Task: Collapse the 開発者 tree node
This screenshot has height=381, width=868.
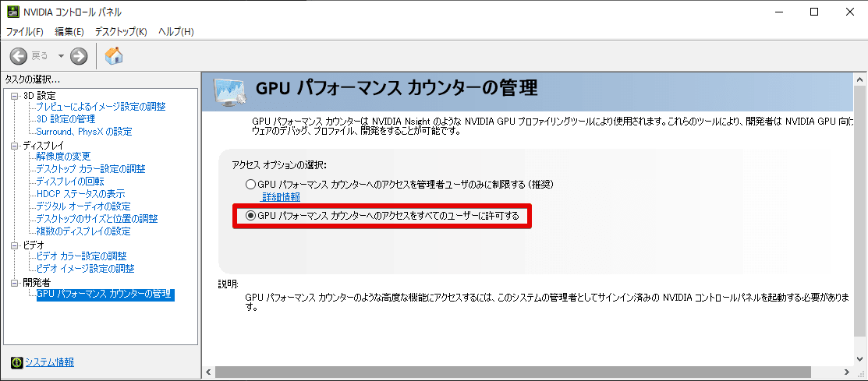Action: click(14, 283)
